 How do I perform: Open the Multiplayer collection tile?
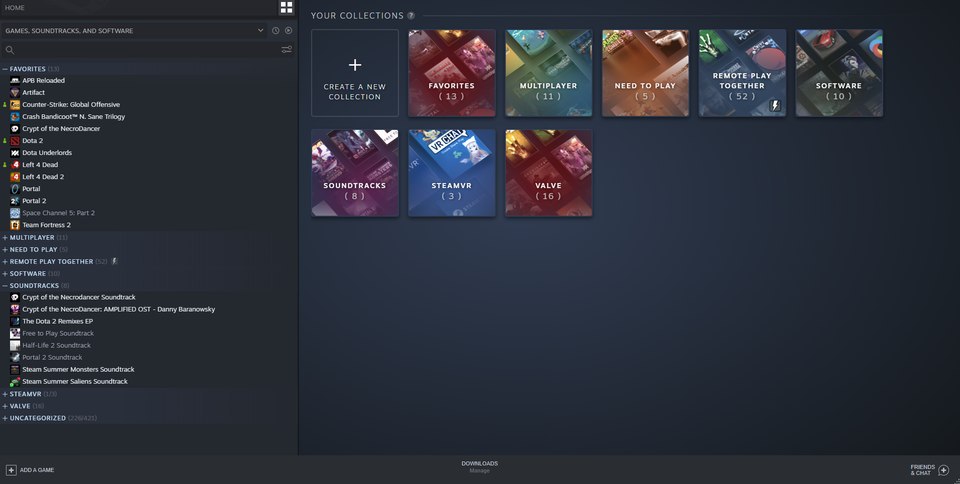click(548, 73)
